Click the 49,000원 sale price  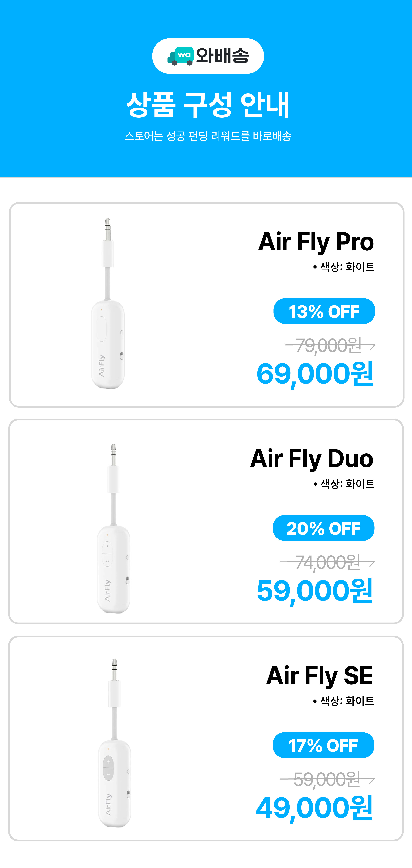tap(314, 807)
